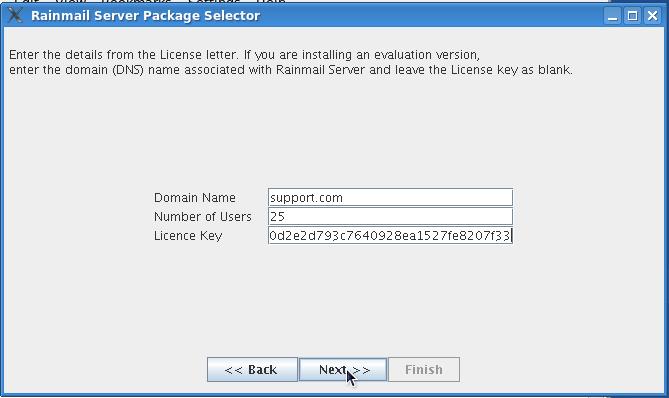This screenshot has width=669, height=398.
Task: Minimize the Rainmail Server Package Selector window
Action: coord(613,16)
